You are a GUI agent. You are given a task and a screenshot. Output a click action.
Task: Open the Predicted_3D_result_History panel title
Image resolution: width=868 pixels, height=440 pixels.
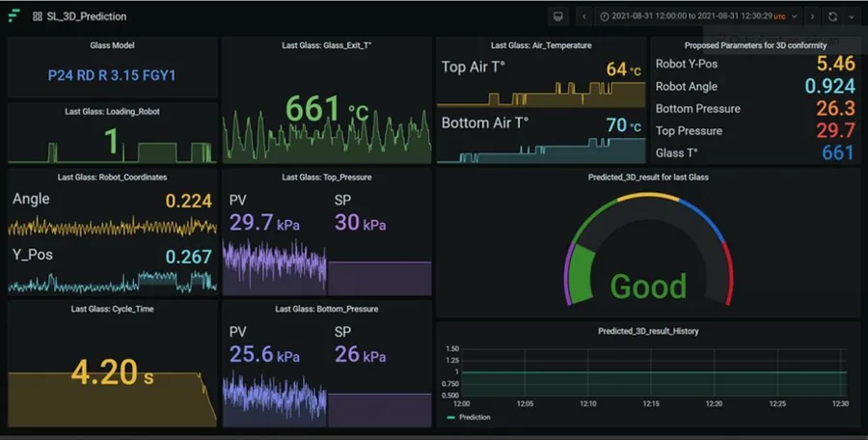[x=648, y=331]
